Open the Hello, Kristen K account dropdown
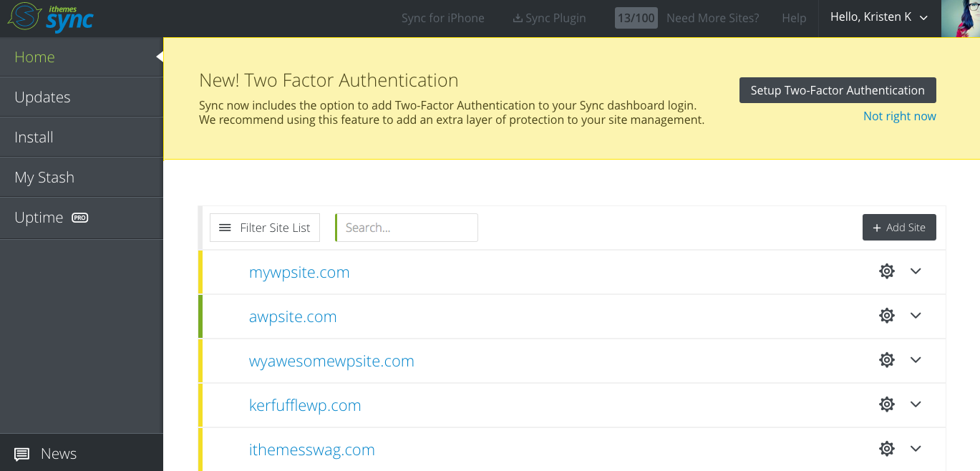Screen dimensions: 980x471 click(x=879, y=18)
